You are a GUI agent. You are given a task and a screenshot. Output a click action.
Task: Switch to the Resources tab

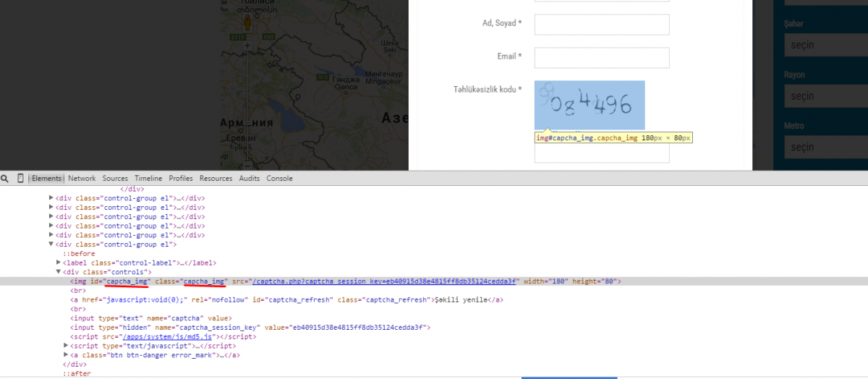tap(216, 179)
